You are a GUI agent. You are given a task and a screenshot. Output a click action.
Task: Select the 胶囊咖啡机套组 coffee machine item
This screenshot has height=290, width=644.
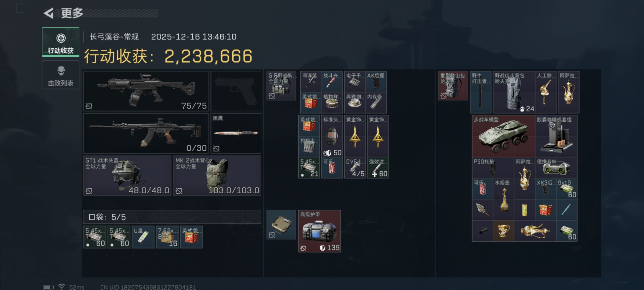[556, 136]
